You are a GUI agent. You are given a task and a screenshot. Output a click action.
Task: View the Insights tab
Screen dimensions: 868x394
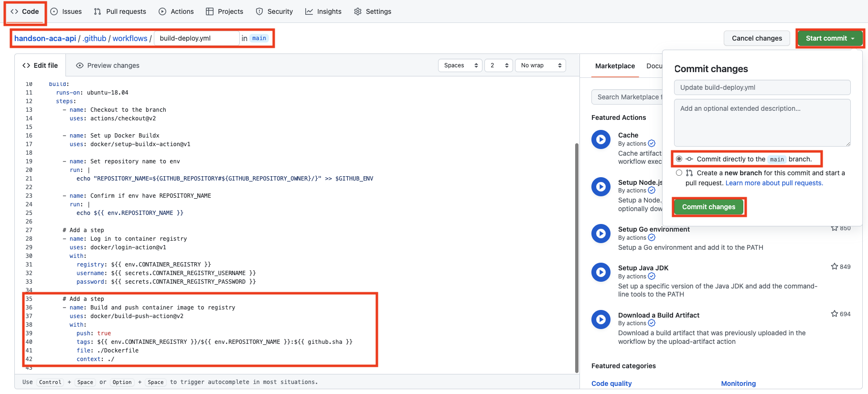click(323, 11)
